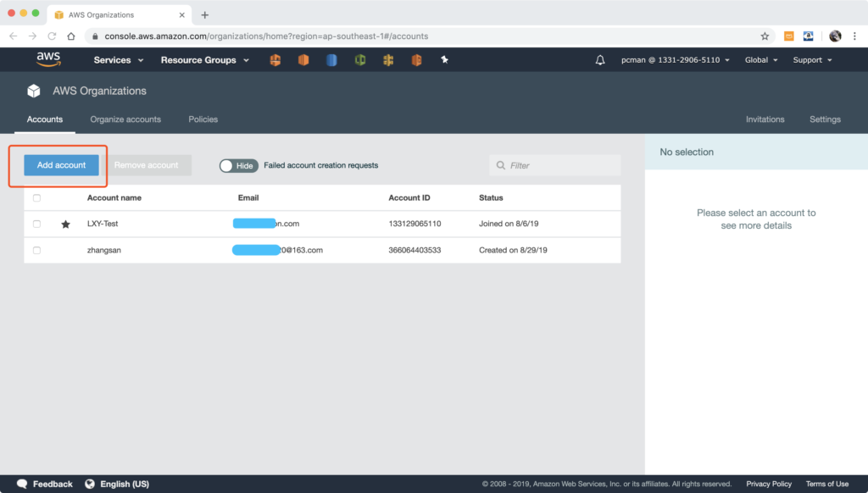868x493 pixels.
Task: Open the Terms of Use link
Action: click(x=827, y=485)
